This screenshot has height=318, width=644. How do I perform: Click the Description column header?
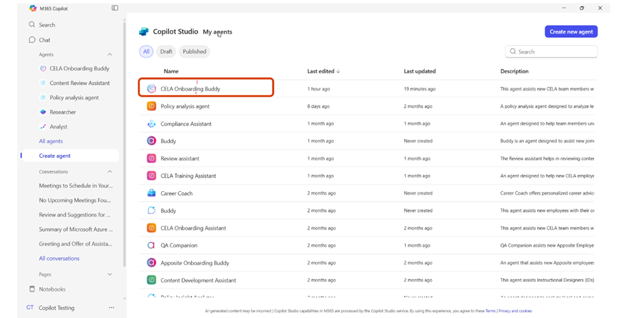click(515, 71)
